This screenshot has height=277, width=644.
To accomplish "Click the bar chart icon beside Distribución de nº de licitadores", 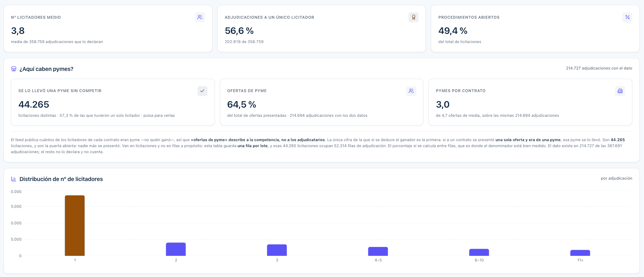I will pyautogui.click(x=14, y=179).
